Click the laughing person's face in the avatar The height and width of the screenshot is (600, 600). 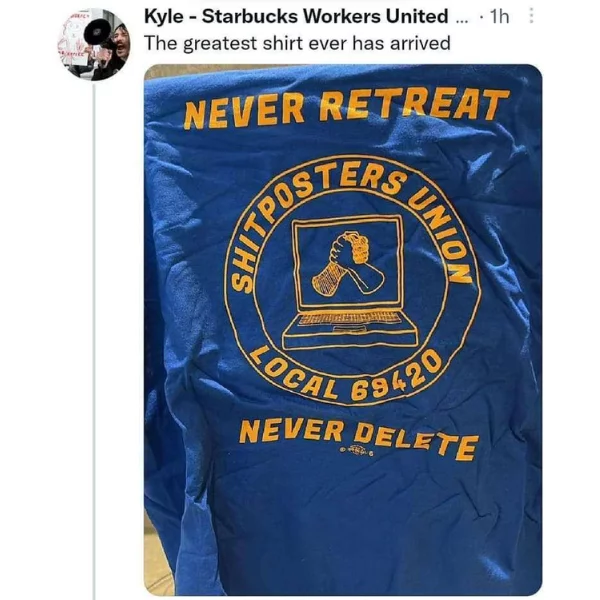pos(122,43)
